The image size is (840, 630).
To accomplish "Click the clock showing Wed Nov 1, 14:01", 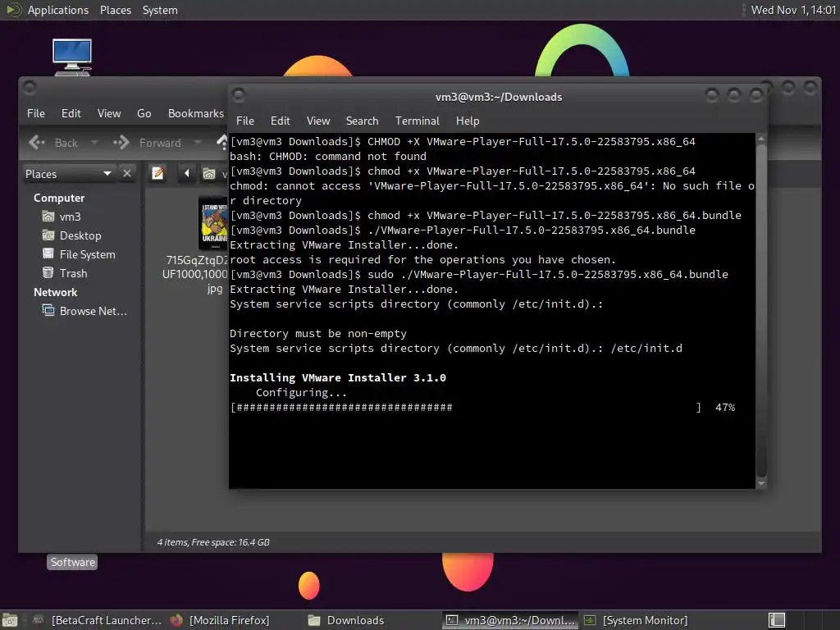I will pos(793,10).
